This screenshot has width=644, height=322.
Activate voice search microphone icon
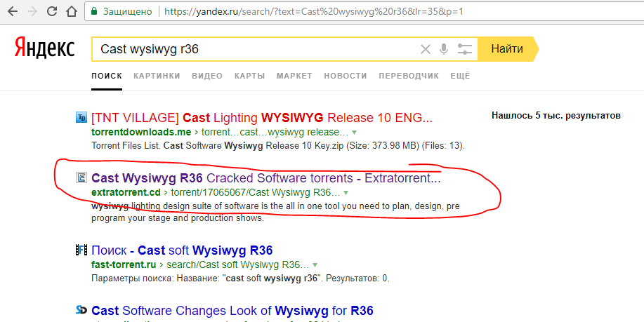pos(444,49)
